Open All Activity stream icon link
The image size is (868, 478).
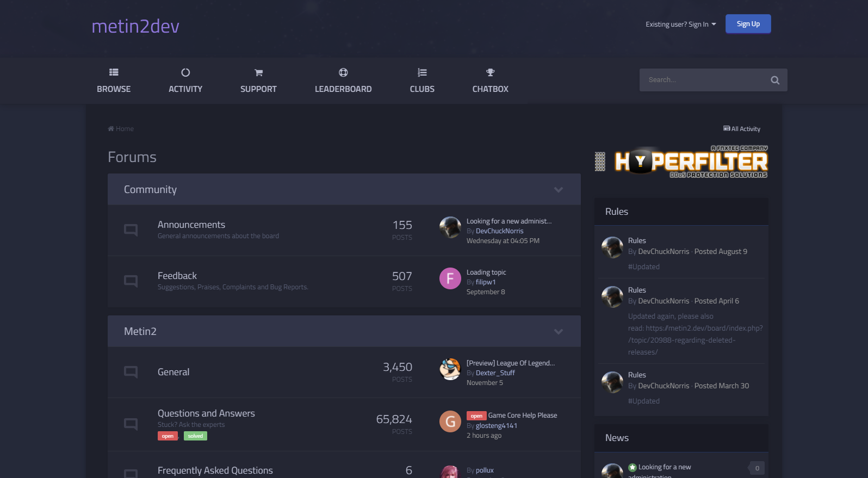click(x=742, y=129)
